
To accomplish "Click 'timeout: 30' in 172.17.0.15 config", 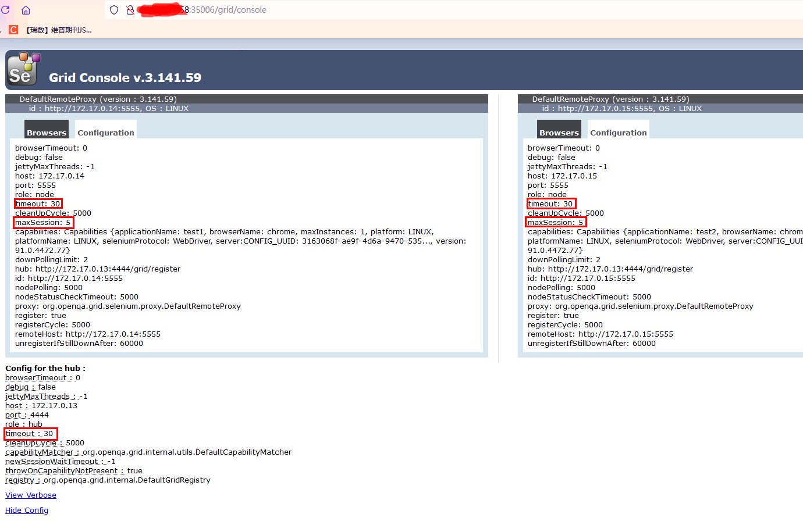I will [x=550, y=204].
